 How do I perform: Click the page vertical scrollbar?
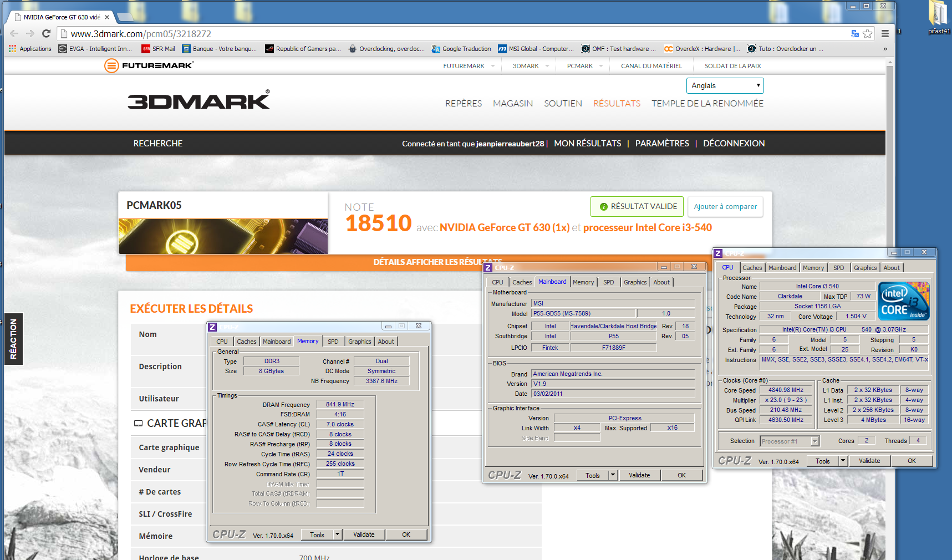click(890, 310)
